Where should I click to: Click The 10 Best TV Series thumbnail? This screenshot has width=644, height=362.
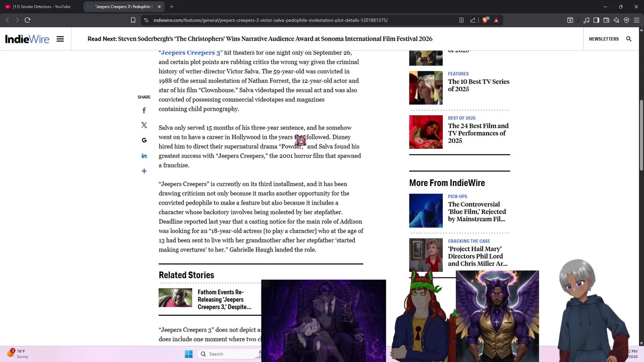click(426, 87)
